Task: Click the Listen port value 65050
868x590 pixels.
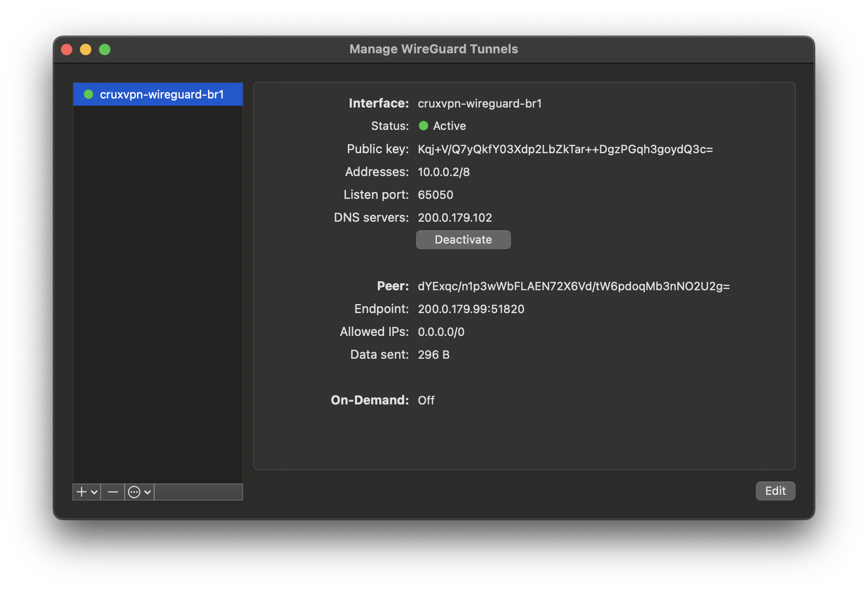Action: tap(435, 195)
